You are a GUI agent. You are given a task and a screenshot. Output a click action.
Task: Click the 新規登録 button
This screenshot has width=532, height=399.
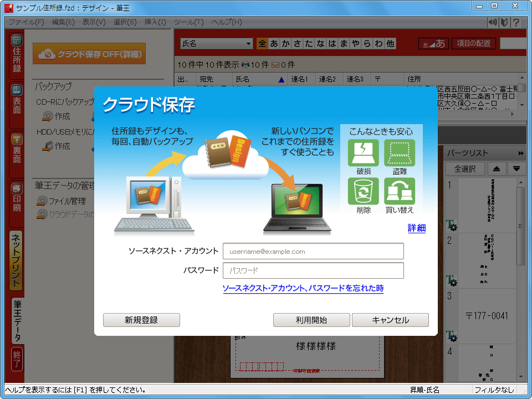pos(141,320)
